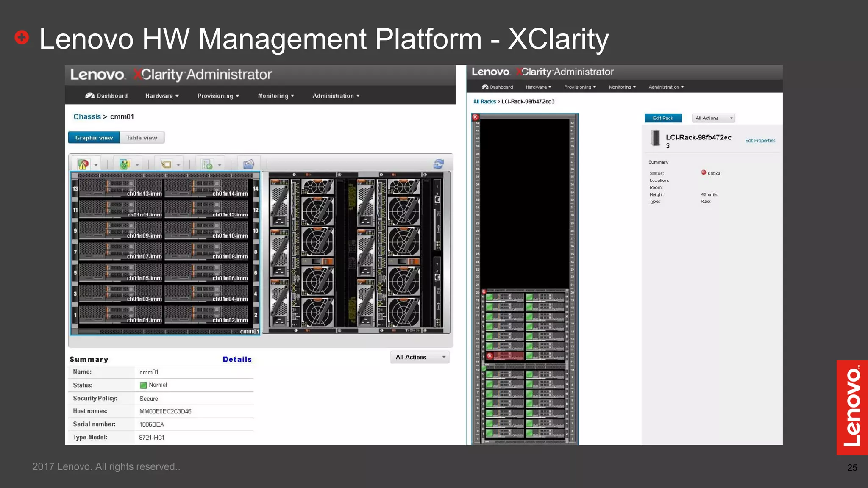The width and height of the screenshot is (868, 488).
Task: Select node ch01n09-imm in chassis
Action: click(121, 230)
